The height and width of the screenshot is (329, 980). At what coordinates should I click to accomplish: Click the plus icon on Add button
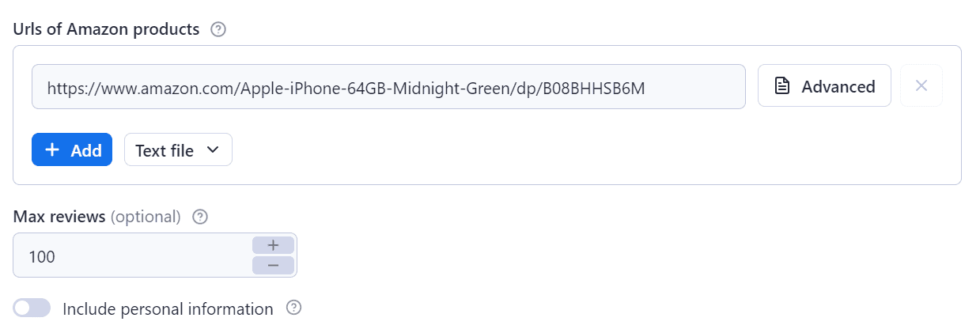click(x=52, y=150)
